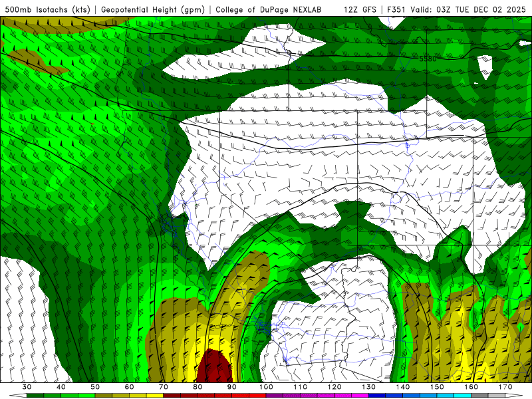Click the '40' color scale label

coord(61,387)
